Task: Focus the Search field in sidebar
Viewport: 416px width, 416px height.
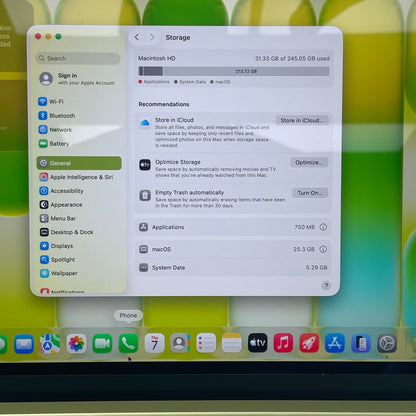Action: pyautogui.click(x=78, y=58)
